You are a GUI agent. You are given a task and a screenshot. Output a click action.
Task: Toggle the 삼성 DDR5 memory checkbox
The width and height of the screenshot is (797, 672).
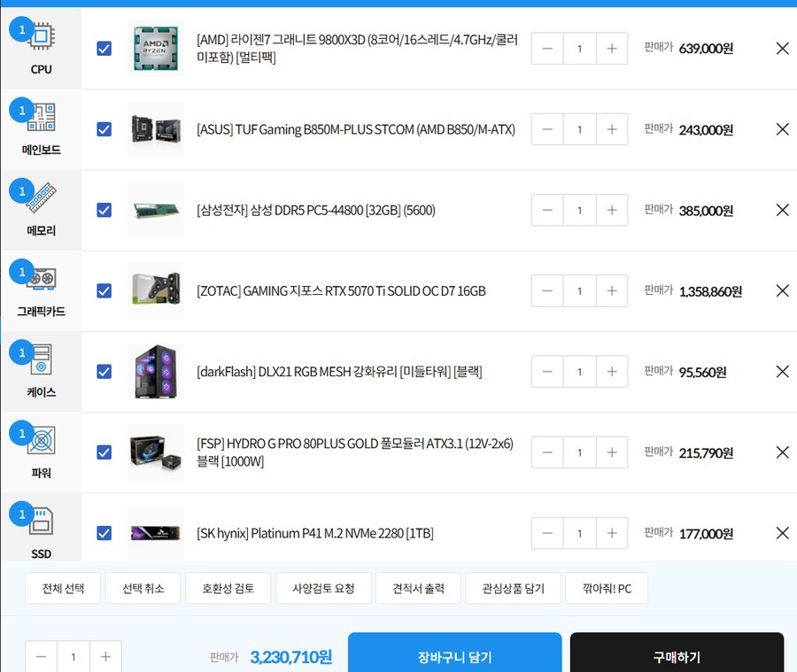104,210
